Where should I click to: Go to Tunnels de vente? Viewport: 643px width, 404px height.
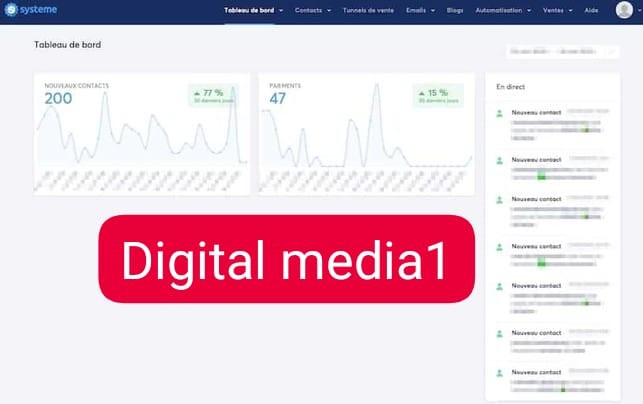(368, 10)
